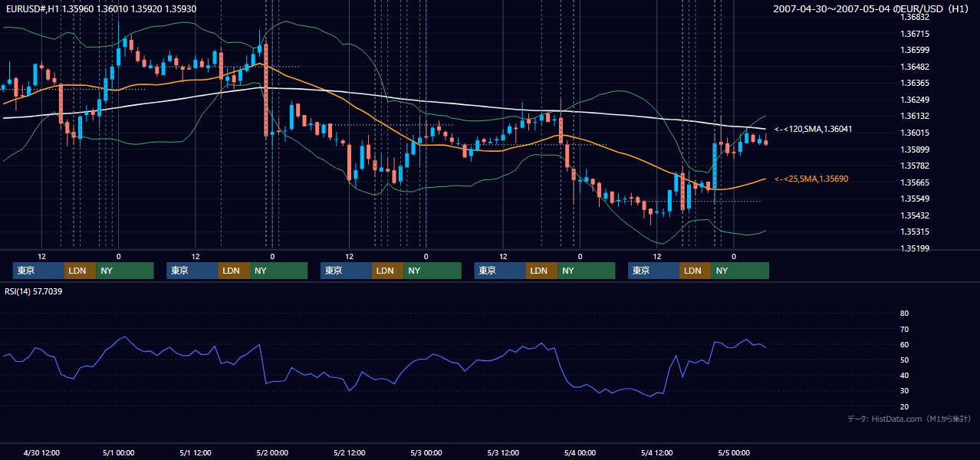Click the 1.35782 price axis value
The height and width of the screenshot is (460, 980).
(x=915, y=166)
